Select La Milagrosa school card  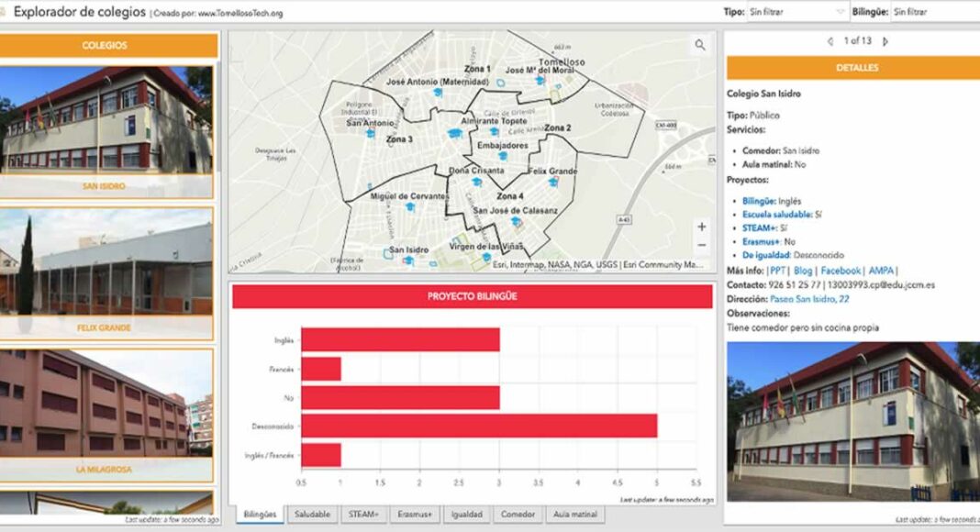point(108,409)
